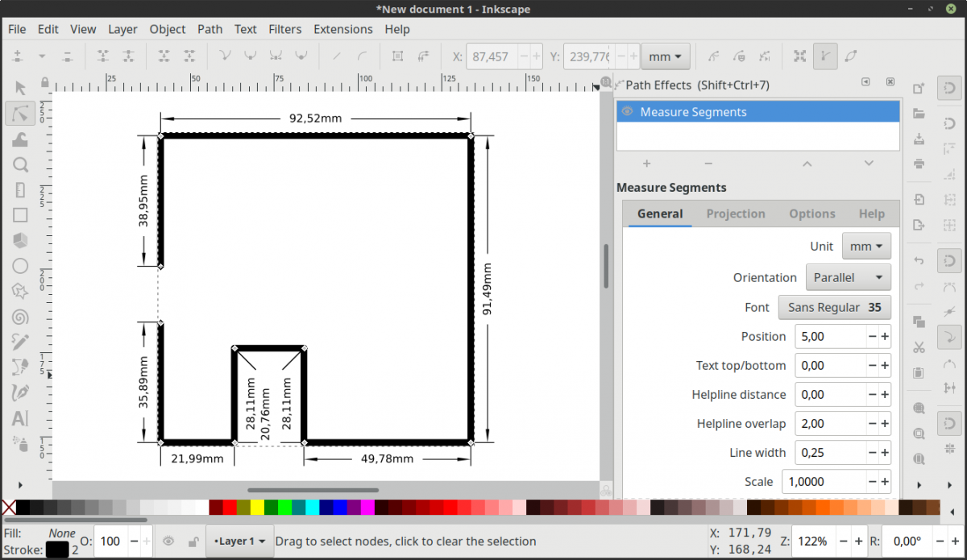967x560 pixels.
Task: Select the Text tool
Action: pos(20,418)
